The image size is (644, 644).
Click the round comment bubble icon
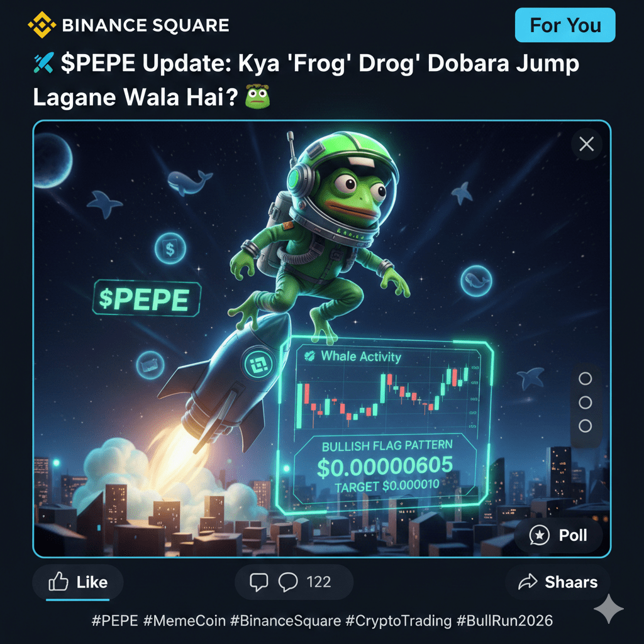tap(288, 582)
